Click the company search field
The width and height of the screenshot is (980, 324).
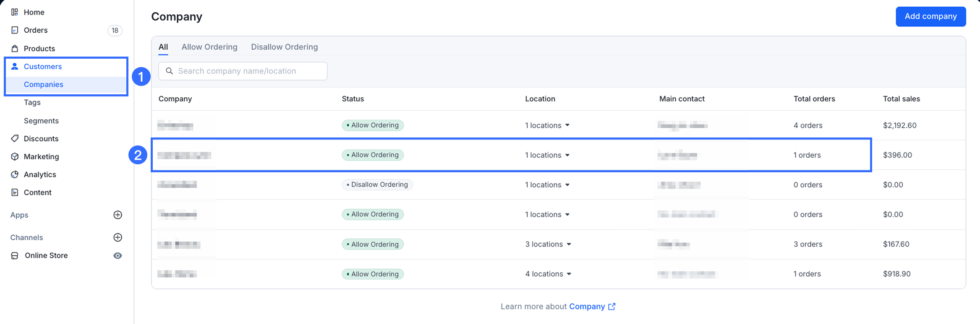tap(248, 71)
